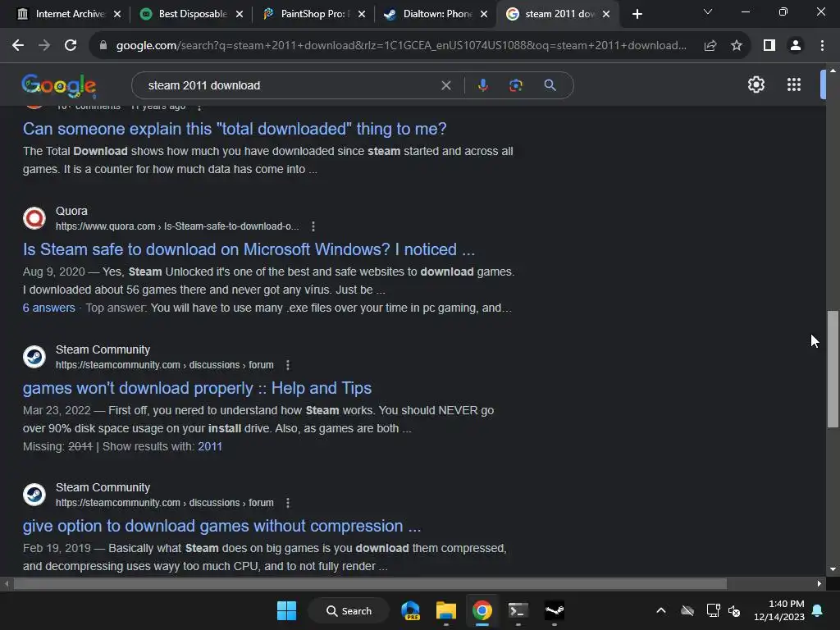Show hidden system tray icons
The height and width of the screenshot is (630, 840).
click(x=661, y=610)
